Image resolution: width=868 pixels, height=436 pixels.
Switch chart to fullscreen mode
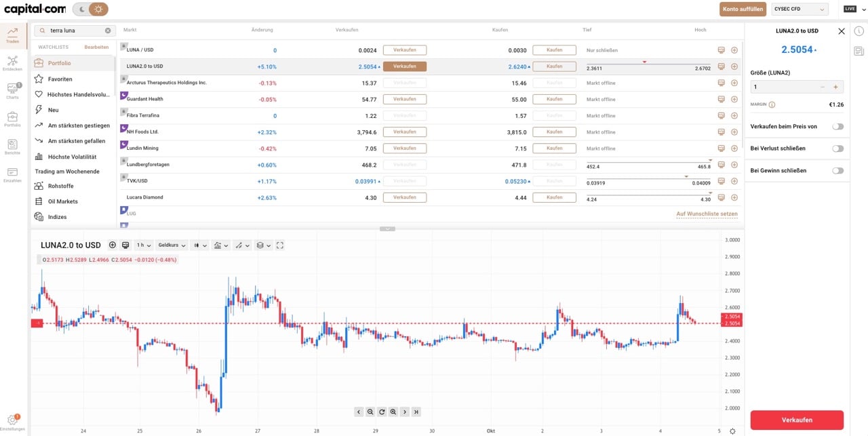tap(279, 245)
